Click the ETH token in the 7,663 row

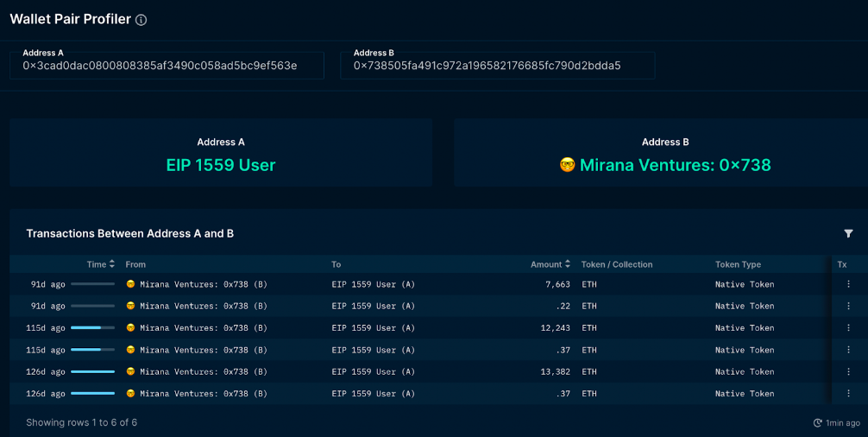tap(589, 284)
